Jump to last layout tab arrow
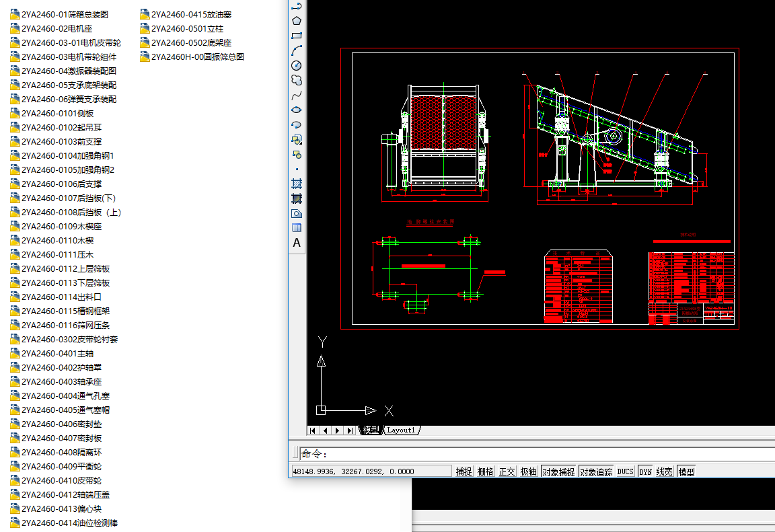 click(x=350, y=430)
